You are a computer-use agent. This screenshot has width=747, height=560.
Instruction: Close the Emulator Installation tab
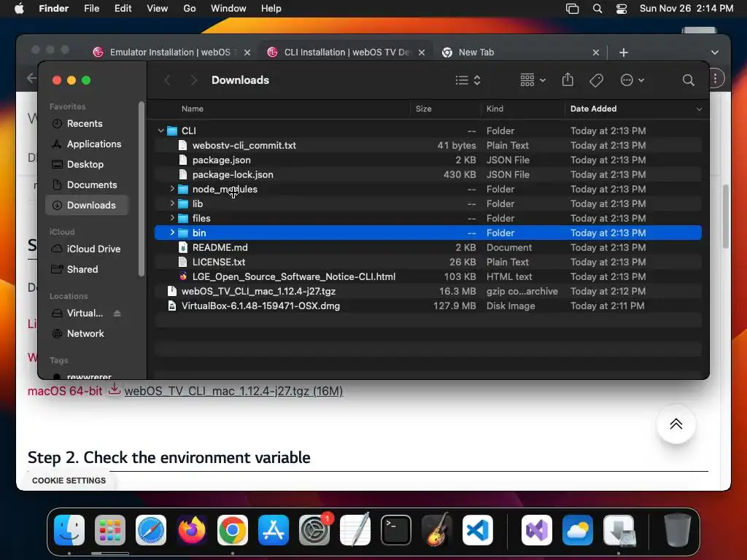(247, 52)
